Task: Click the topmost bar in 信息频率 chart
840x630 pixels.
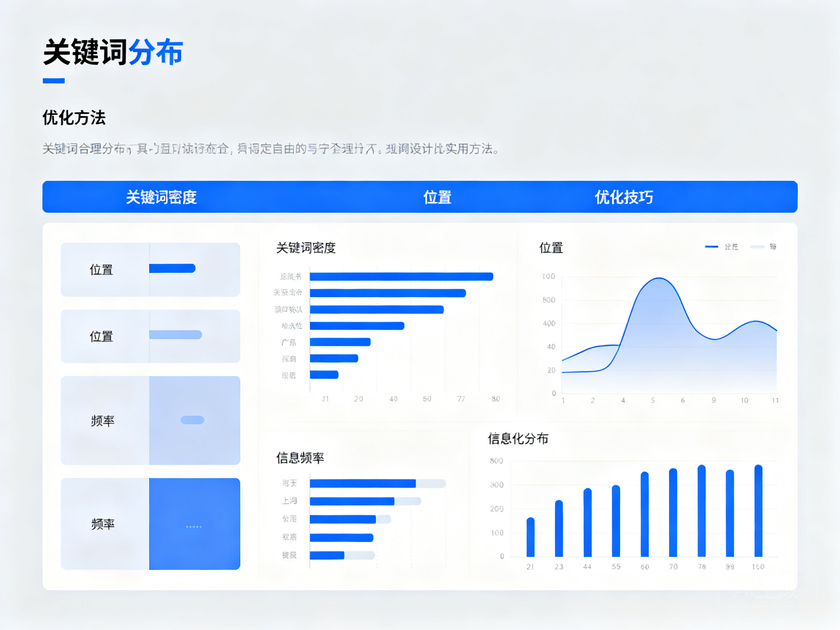Action: coord(363,483)
